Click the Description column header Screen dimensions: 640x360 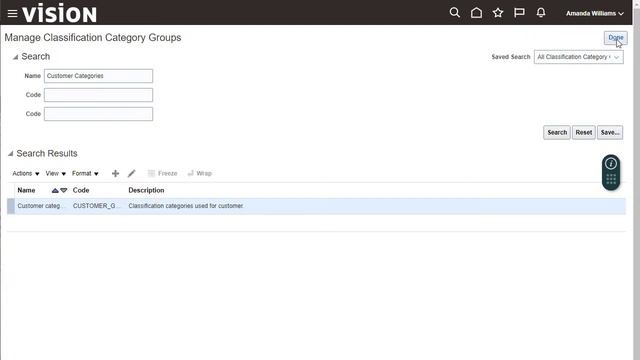[x=146, y=190]
